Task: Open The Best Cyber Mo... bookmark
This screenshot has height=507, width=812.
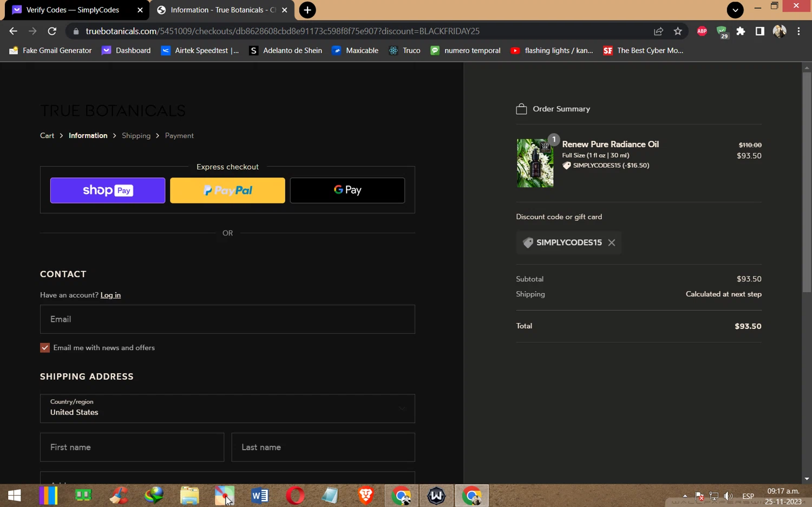Action: pyautogui.click(x=644, y=50)
